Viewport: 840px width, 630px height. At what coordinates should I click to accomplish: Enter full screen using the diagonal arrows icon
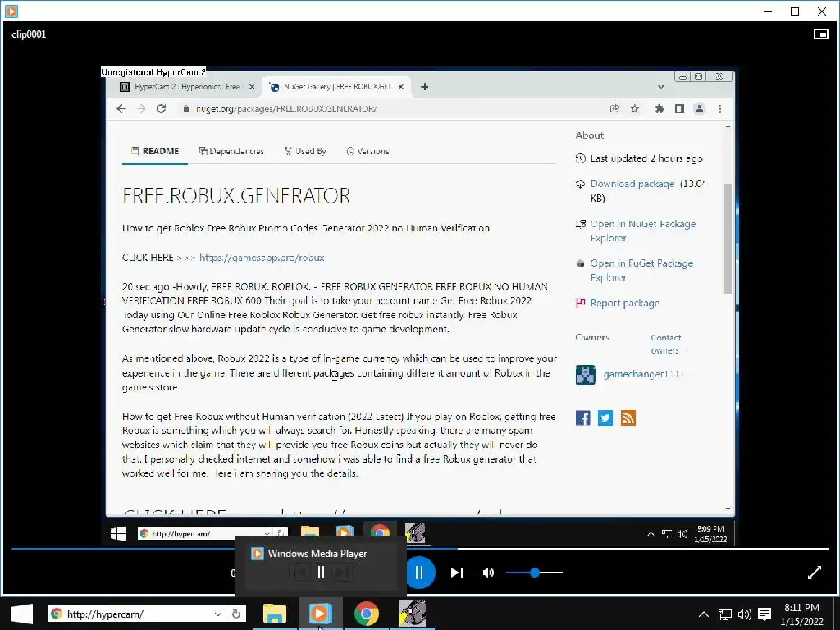(x=815, y=573)
